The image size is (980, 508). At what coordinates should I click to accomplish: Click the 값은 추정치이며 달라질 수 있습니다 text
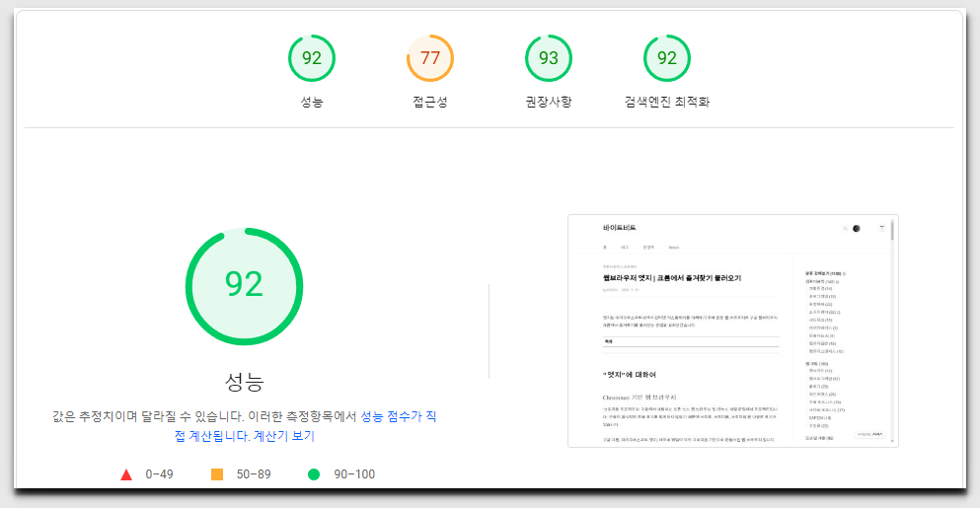(x=148, y=416)
